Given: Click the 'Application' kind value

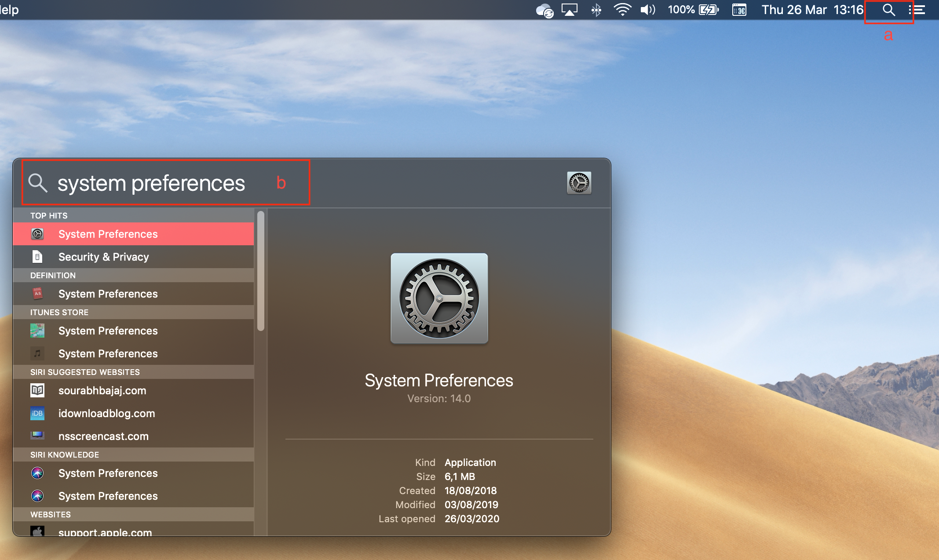Looking at the screenshot, I should coord(470,462).
